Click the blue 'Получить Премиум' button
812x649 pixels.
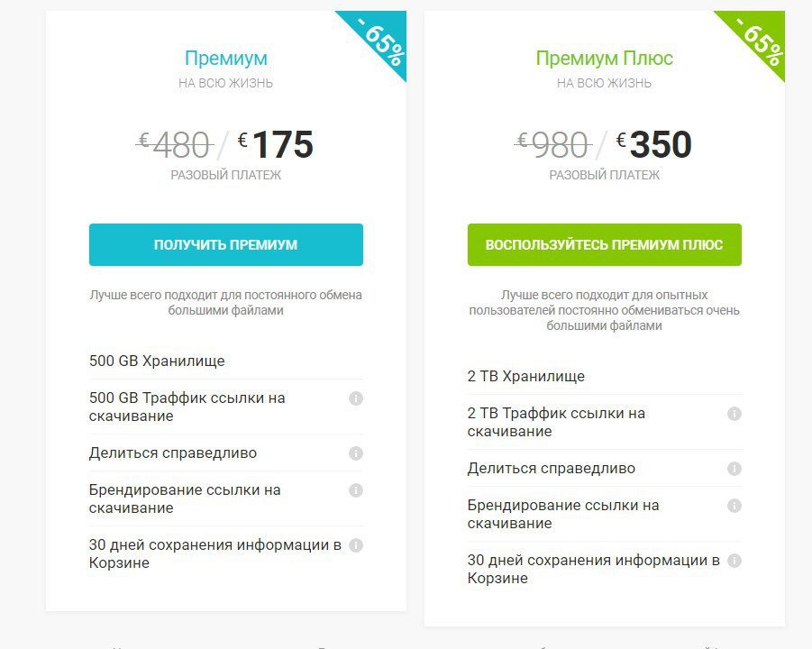pos(226,244)
